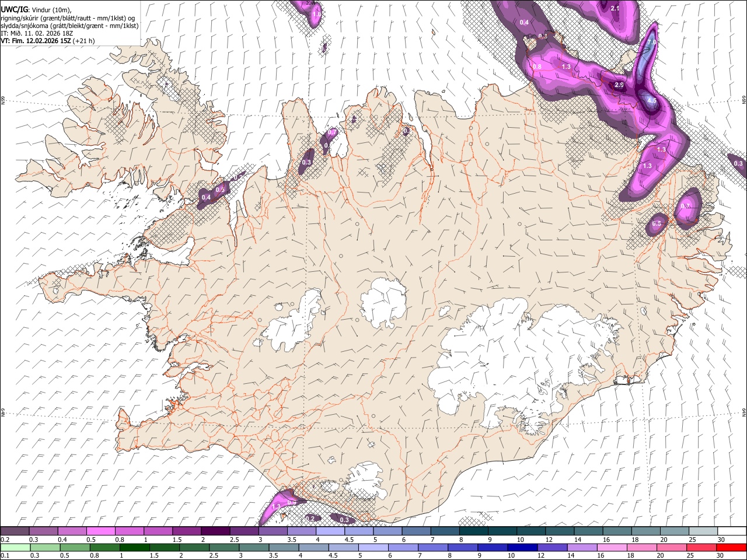Image resolution: width=747 pixels, height=560 pixels.
Task: Click the line starting "slydda/snjókoma (grátt/bleikt/grænt"
Action: click(x=69, y=26)
